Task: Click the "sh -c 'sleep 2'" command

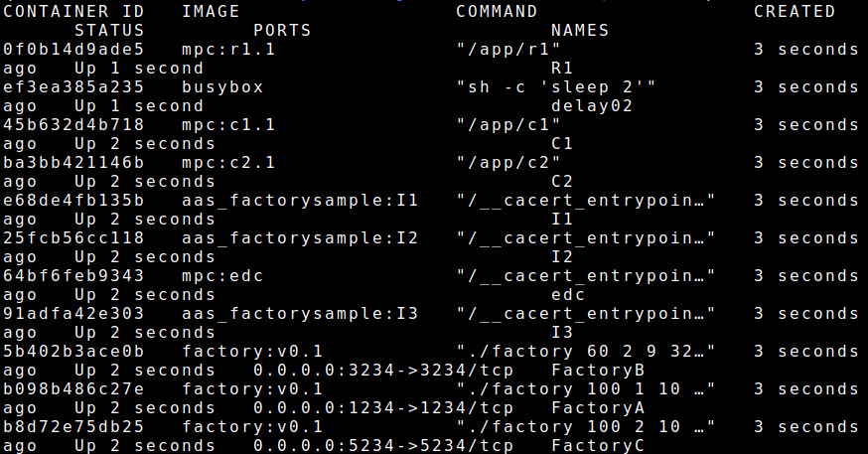Action: coord(556,86)
